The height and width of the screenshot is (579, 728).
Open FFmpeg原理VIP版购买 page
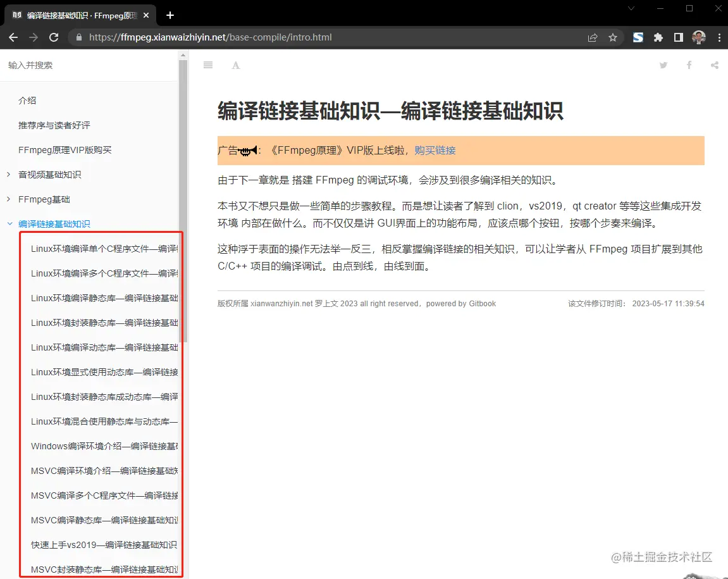coord(65,149)
